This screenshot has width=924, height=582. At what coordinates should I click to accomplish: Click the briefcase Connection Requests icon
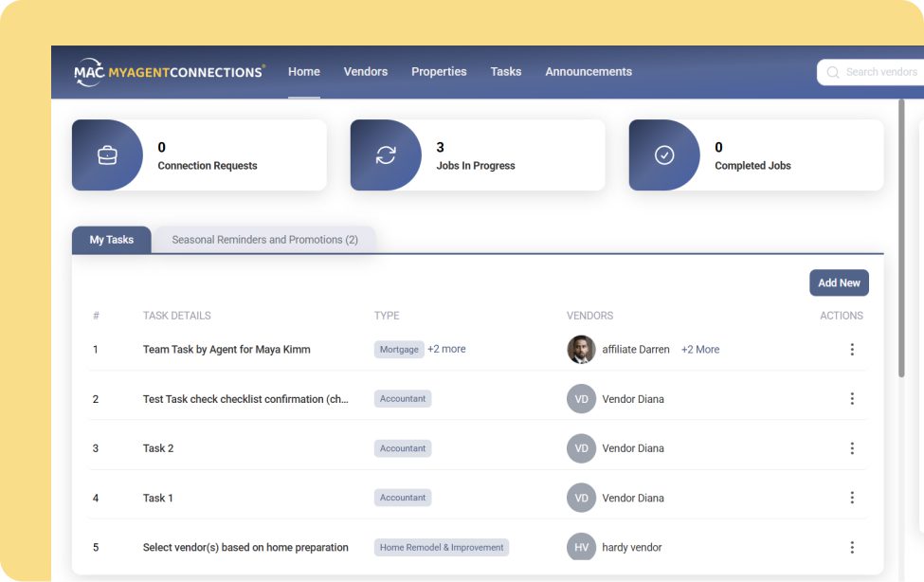(x=107, y=155)
